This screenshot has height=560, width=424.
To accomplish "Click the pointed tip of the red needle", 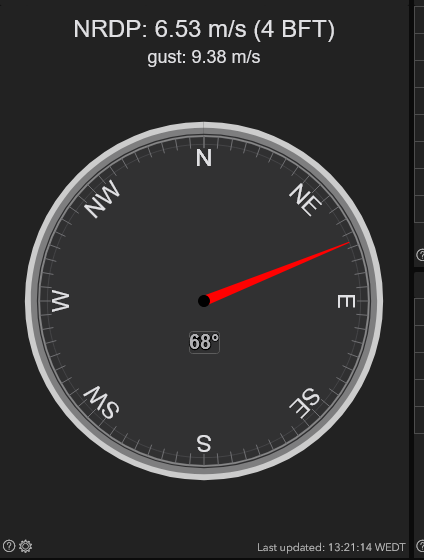I will [x=348, y=243].
